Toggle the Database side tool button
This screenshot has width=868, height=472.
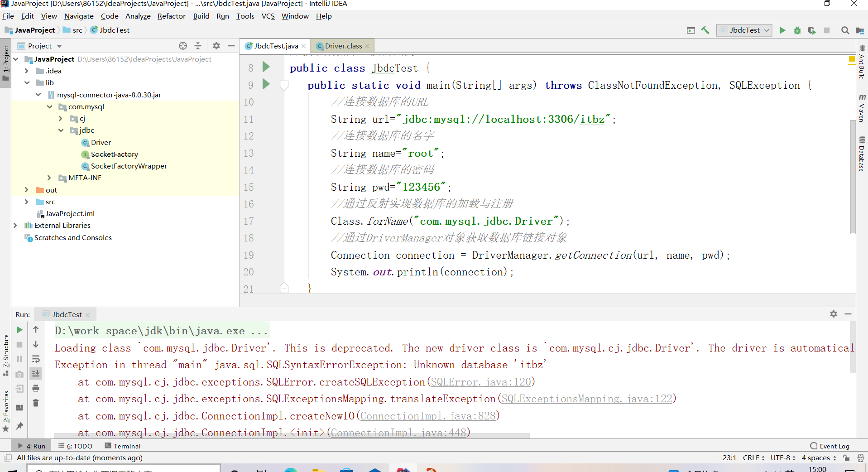pyautogui.click(x=862, y=154)
